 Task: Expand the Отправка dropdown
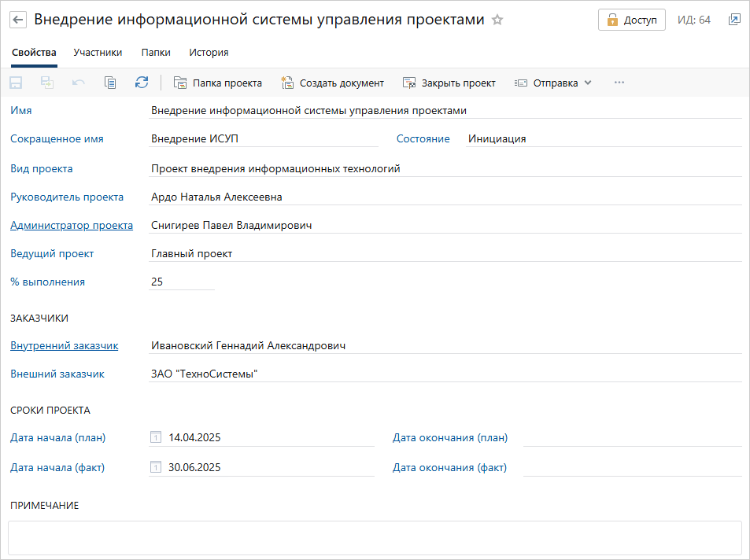(x=553, y=83)
